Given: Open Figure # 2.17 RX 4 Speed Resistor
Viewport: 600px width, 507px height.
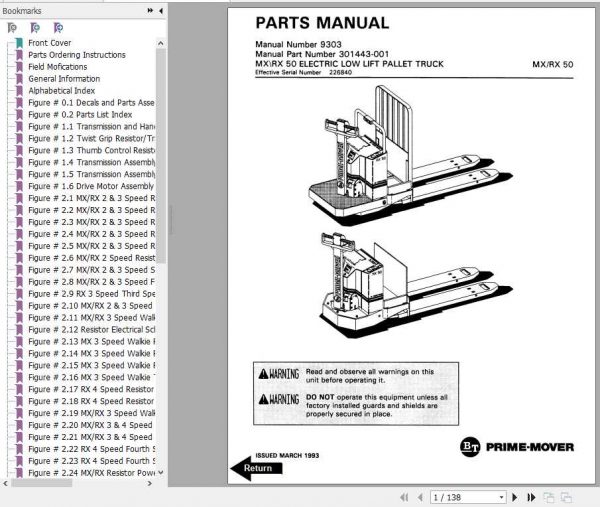Looking at the screenshot, I should pyautogui.click(x=91, y=389).
